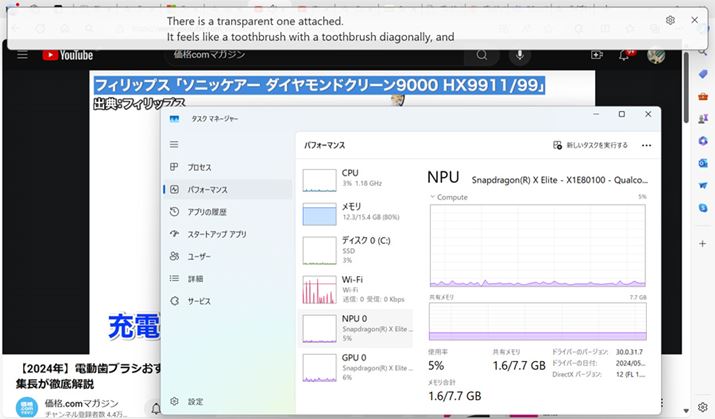Screen dimensions: 715x419
Task: Click 新しいタスクを実行する button
Action: (590, 145)
